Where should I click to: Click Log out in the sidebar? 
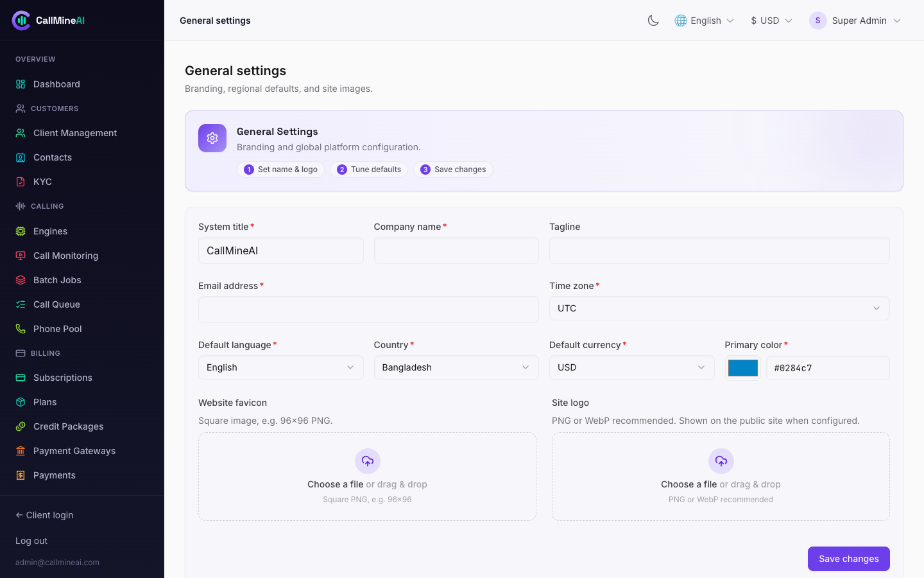[x=31, y=541]
